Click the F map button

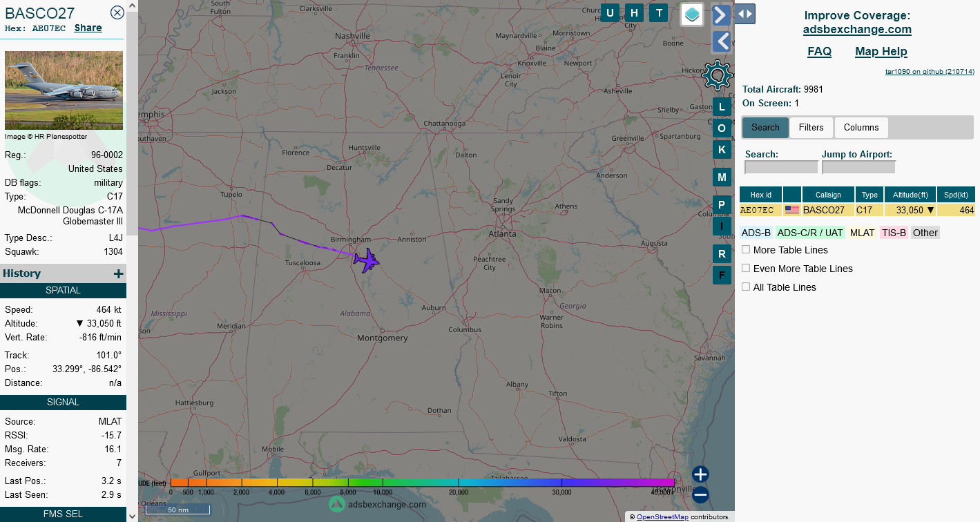click(722, 275)
